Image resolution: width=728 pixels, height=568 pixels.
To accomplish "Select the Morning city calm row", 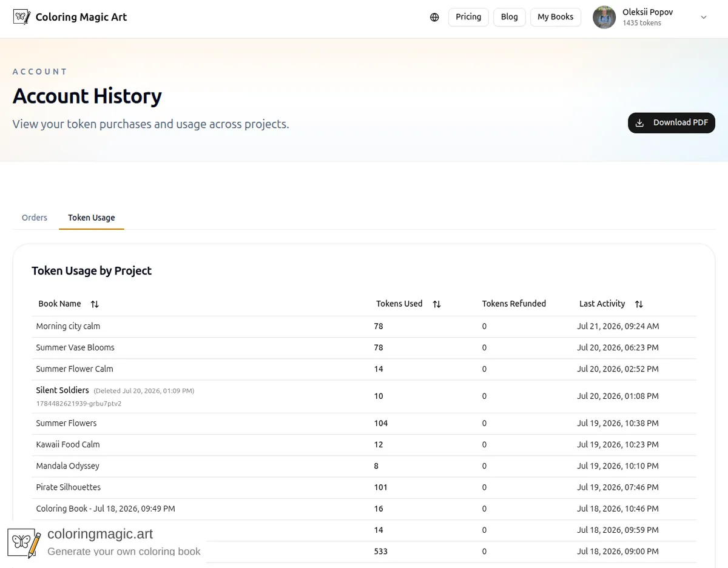I will point(364,326).
